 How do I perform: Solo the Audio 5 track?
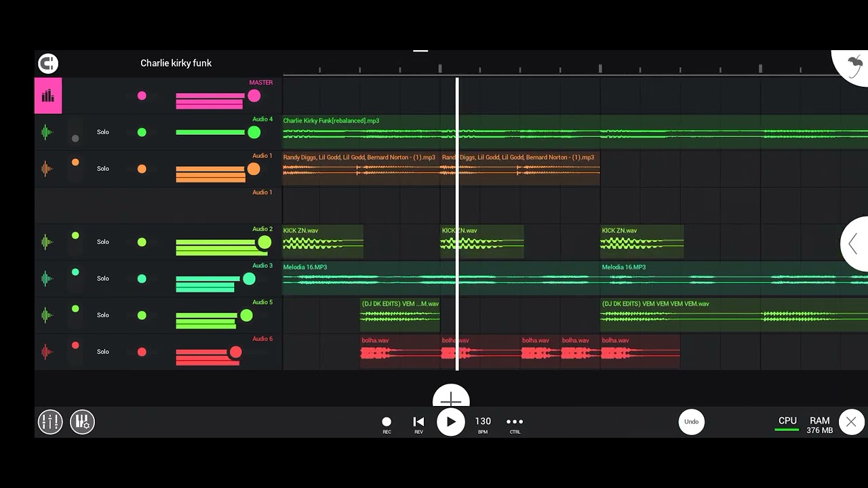click(102, 315)
